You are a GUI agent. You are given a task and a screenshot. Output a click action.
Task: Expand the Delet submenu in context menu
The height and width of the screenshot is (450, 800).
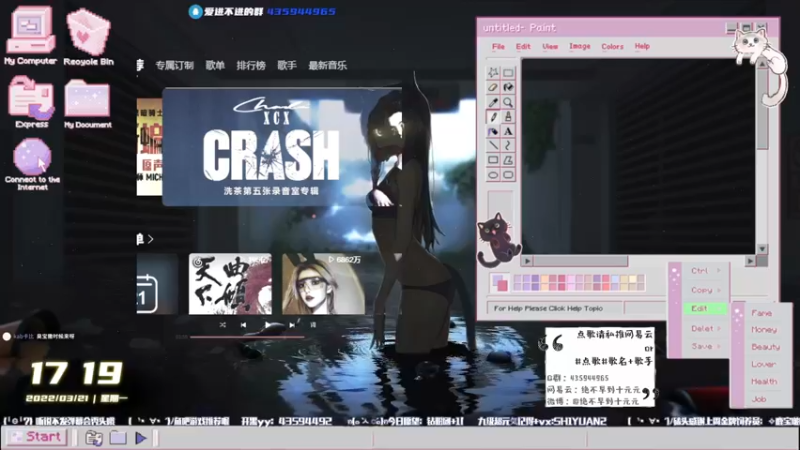705,329
